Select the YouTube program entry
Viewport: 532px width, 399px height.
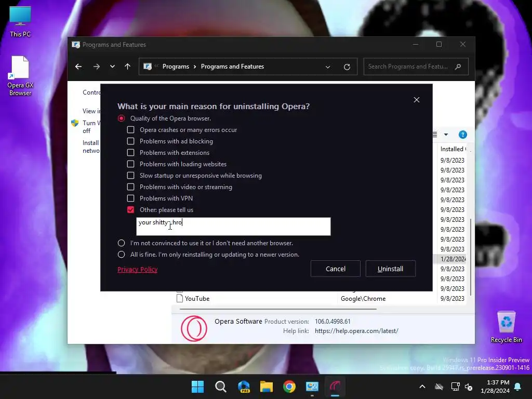click(x=197, y=299)
